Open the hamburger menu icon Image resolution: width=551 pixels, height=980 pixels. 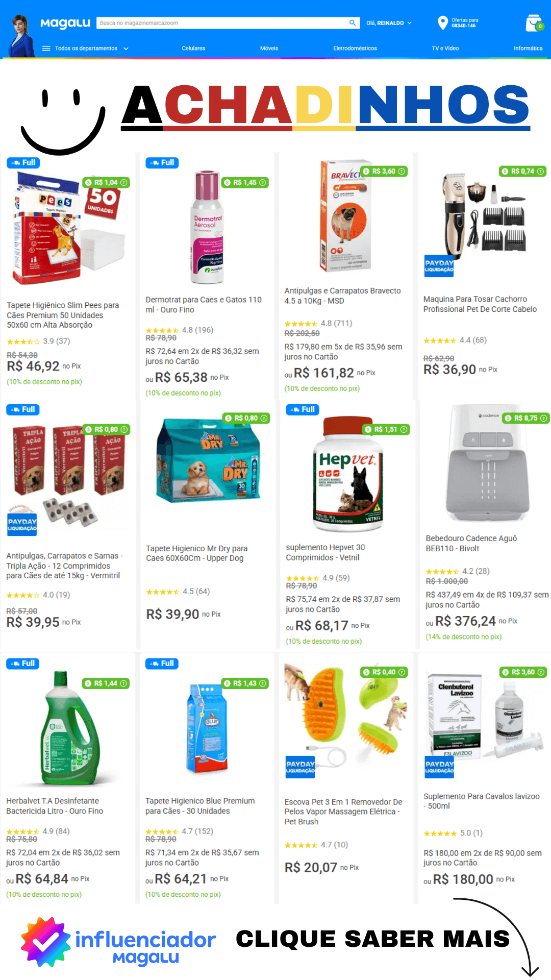click(46, 48)
